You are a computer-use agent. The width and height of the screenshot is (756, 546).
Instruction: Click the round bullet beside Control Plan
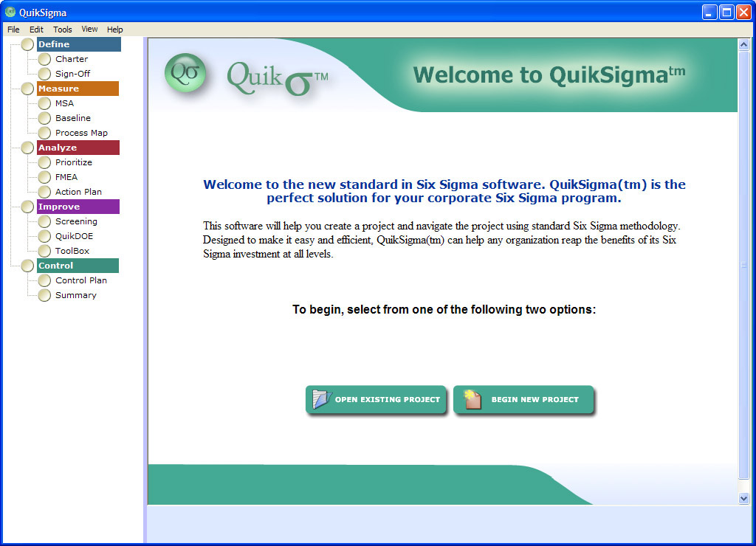click(44, 280)
